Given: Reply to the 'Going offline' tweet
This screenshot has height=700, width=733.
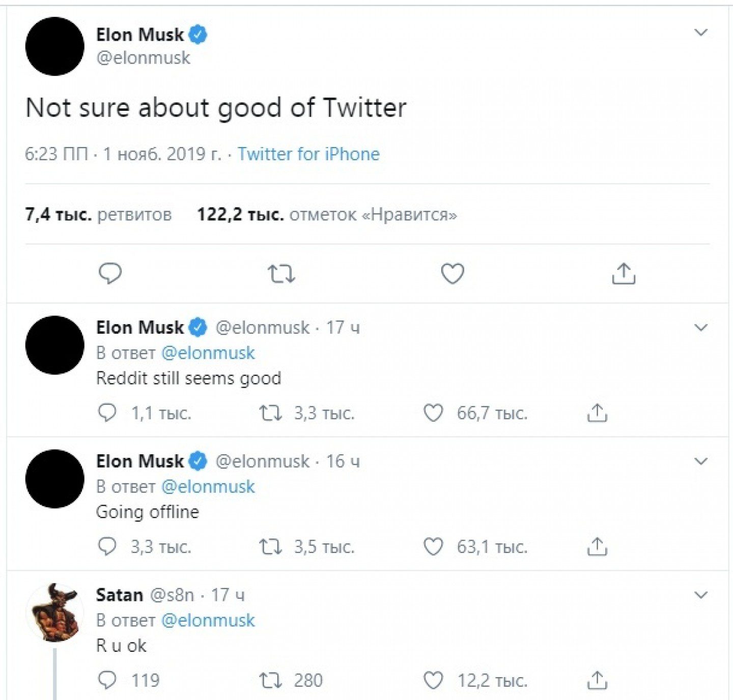Looking at the screenshot, I should pyautogui.click(x=107, y=546).
